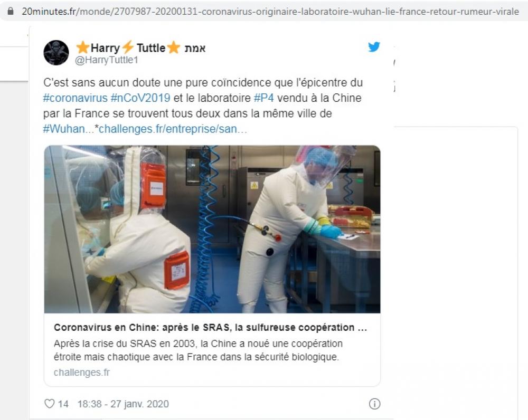Viewport: 528px width, 420px height.
Task: Click the padlock icon in address bar
Action: (11, 11)
